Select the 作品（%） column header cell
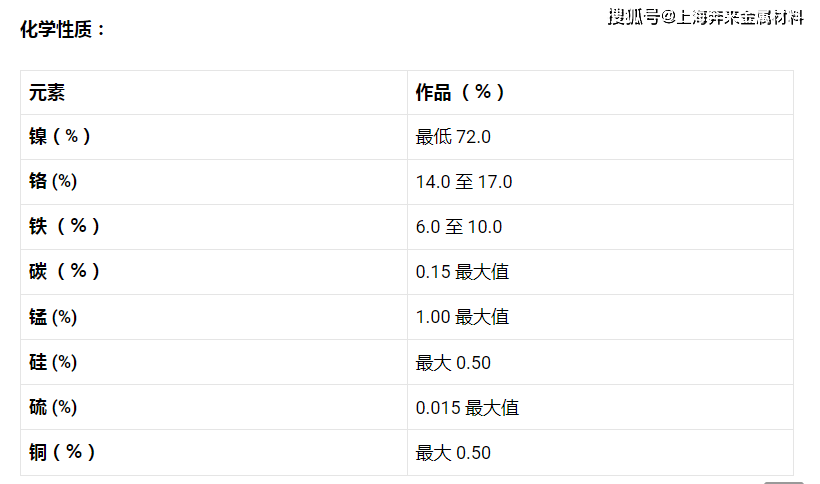The image size is (820, 484). point(600,93)
